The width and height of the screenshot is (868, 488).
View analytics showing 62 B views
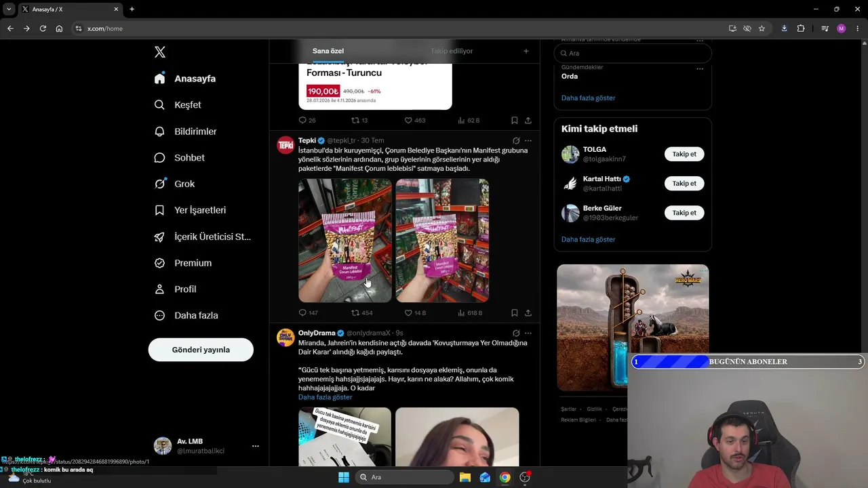click(469, 121)
